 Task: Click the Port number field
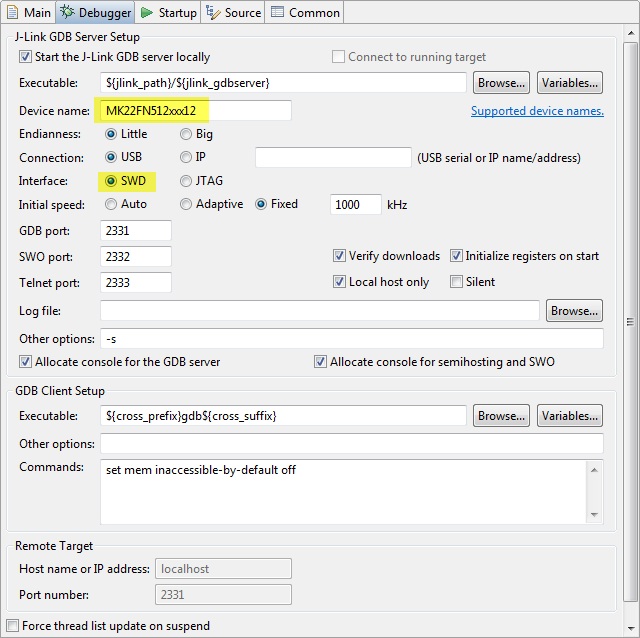click(x=223, y=595)
